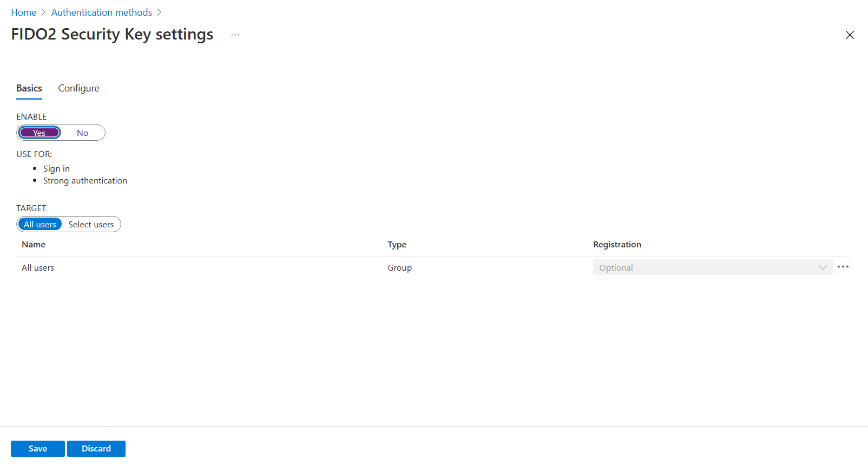The image size is (868, 465).
Task: Select the All users table row name
Action: click(x=38, y=267)
